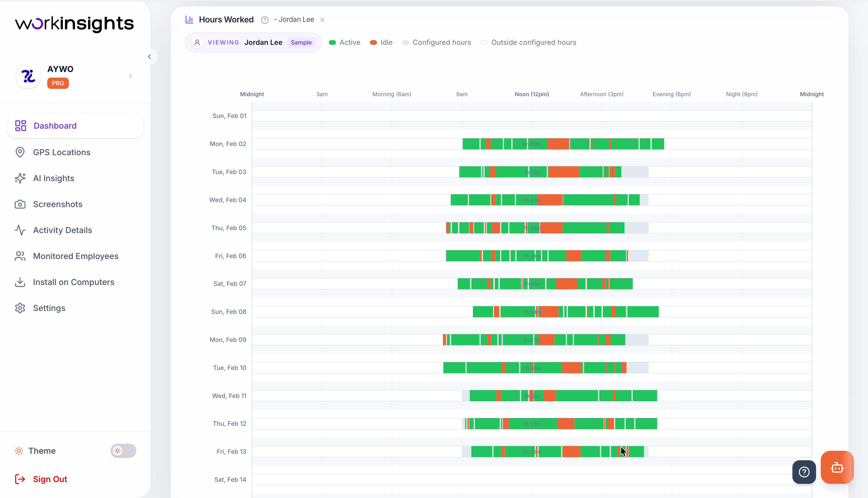Click the Sun, Feb 08 activity bar
Image resolution: width=868 pixels, height=498 pixels.
click(x=565, y=312)
